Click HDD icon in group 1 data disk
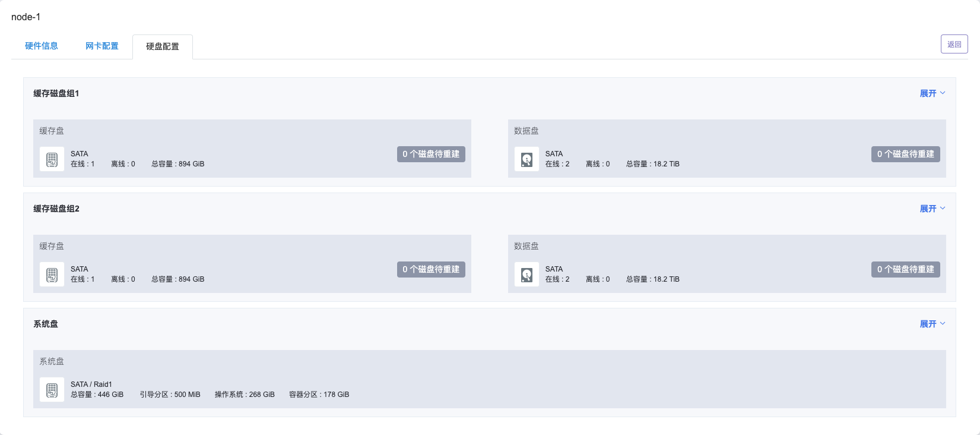Viewport: 980px width, 435px height. [527, 159]
